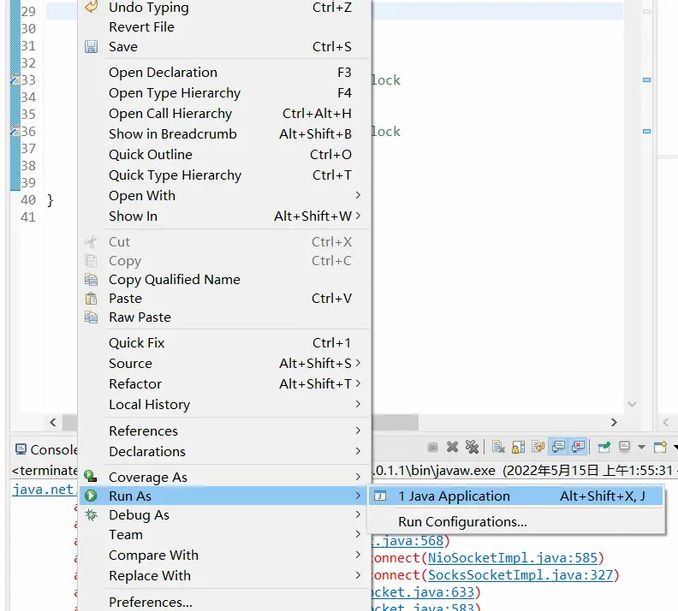Click the Coverage As icon
Screen dimensions: 678x611
tap(91, 477)
